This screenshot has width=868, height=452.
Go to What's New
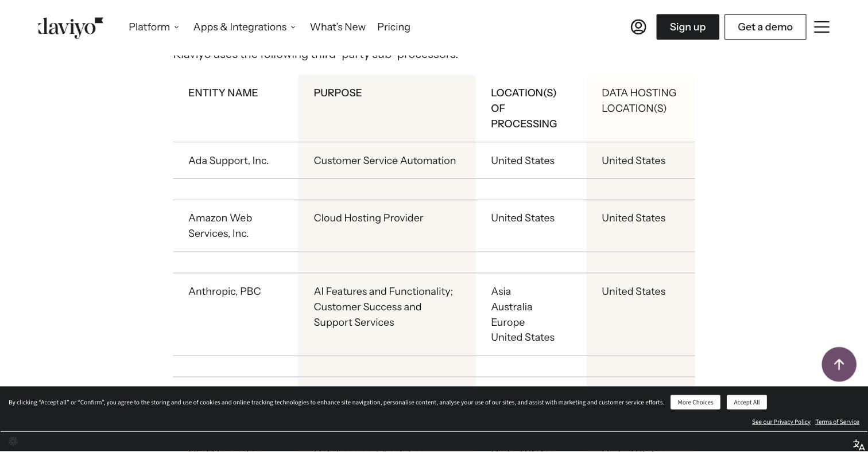pyautogui.click(x=338, y=27)
